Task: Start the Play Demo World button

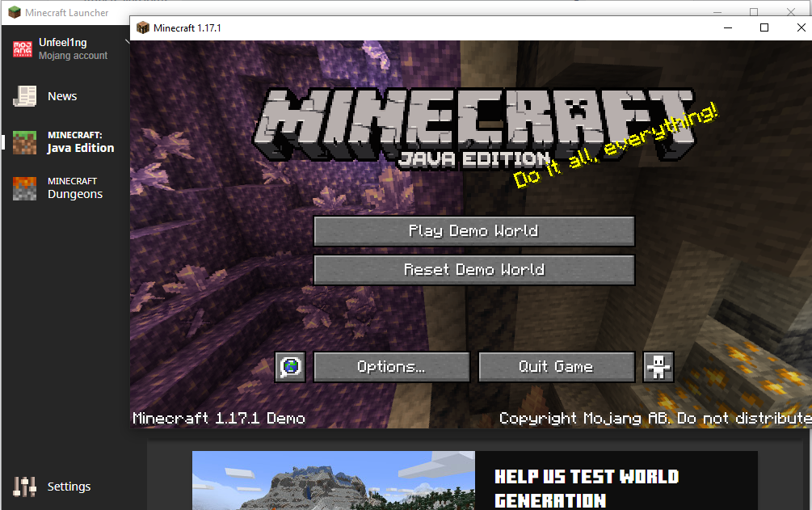Action: click(473, 231)
